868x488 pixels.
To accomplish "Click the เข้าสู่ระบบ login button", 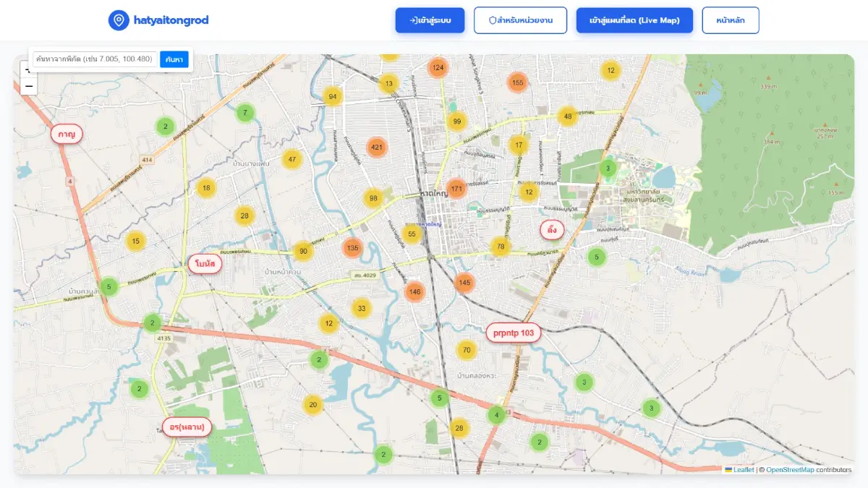I will point(430,20).
